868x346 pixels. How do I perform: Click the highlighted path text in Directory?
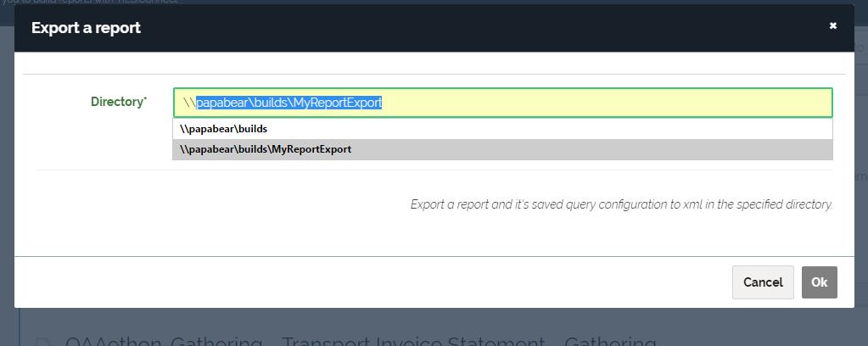(288, 103)
